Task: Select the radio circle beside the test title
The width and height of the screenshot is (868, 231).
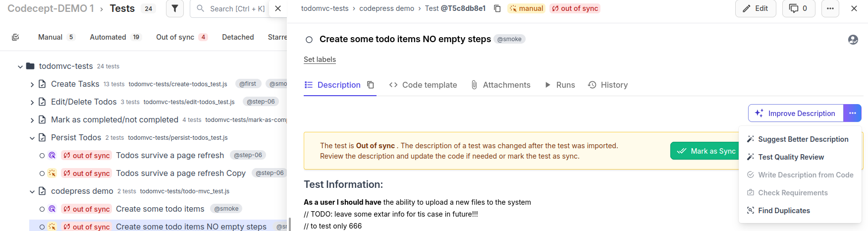Action: click(309, 40)
